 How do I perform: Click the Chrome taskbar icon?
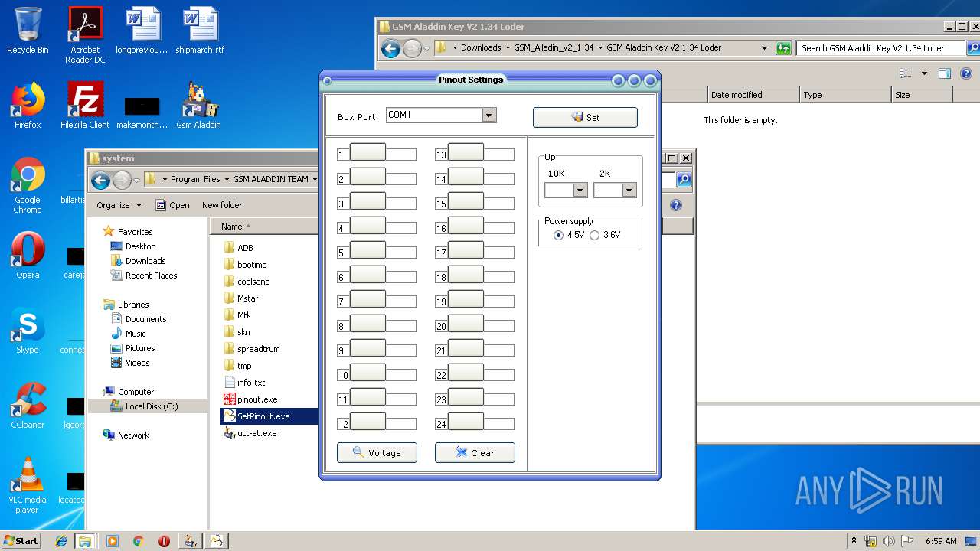pyautogui.click(x=138, y=541)
